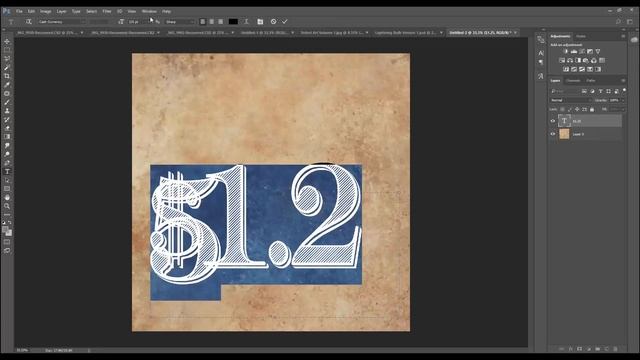The image size is (640, 360).
Task: Filter layers by pixel layers
Action: coord(584,91)
